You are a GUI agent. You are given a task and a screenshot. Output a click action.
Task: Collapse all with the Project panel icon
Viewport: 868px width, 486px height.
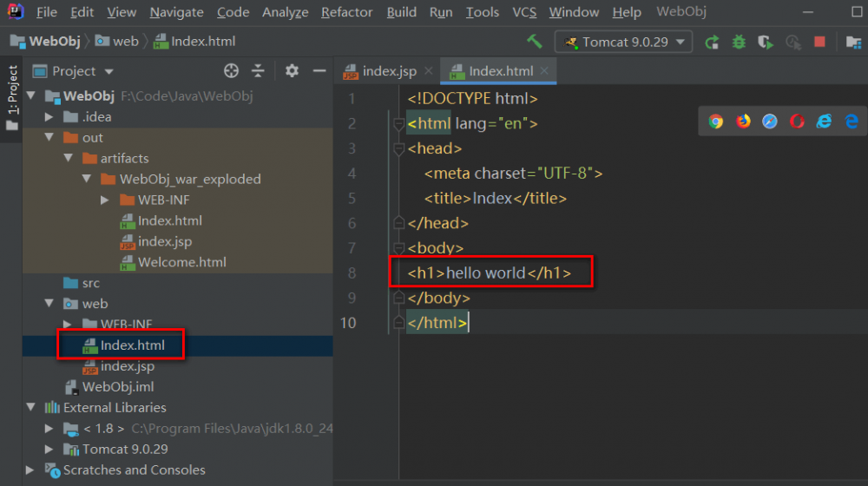tap(258, 71)
